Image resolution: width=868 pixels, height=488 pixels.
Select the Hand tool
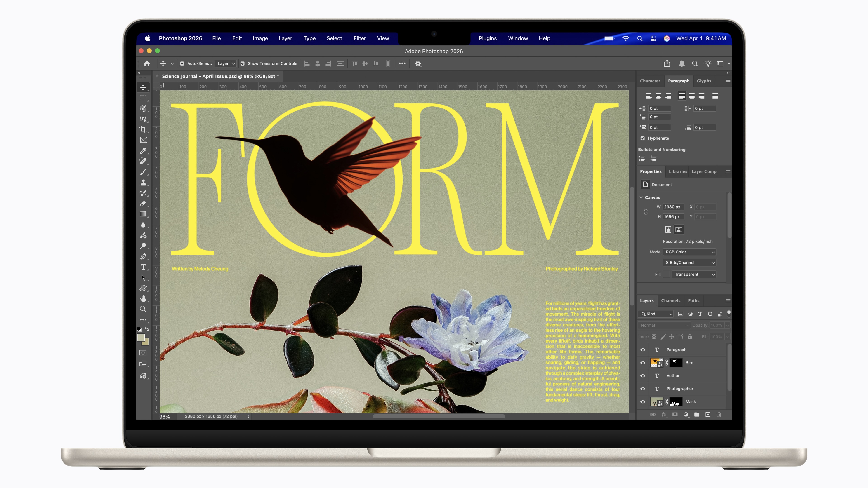(x=143, y=298)
